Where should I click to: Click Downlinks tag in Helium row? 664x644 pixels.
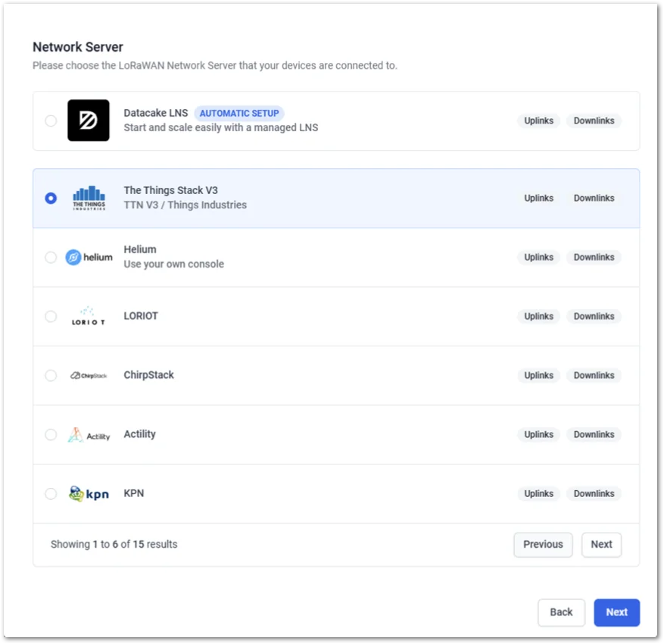coord(594,257)
